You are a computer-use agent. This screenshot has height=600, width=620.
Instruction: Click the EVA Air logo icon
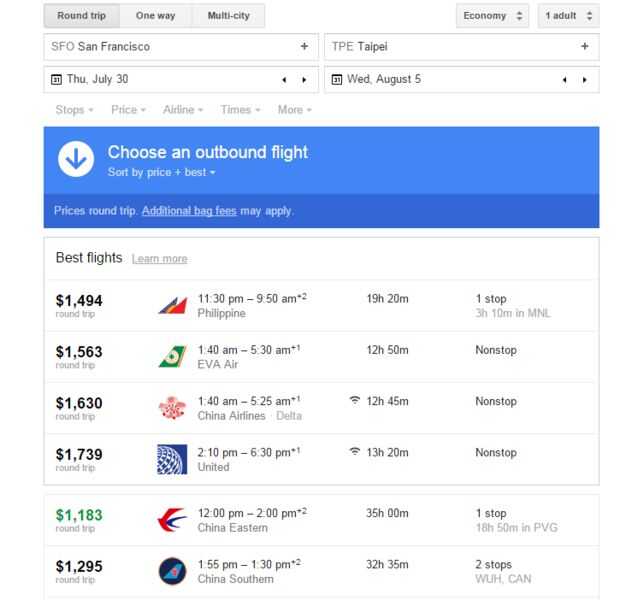172,357
